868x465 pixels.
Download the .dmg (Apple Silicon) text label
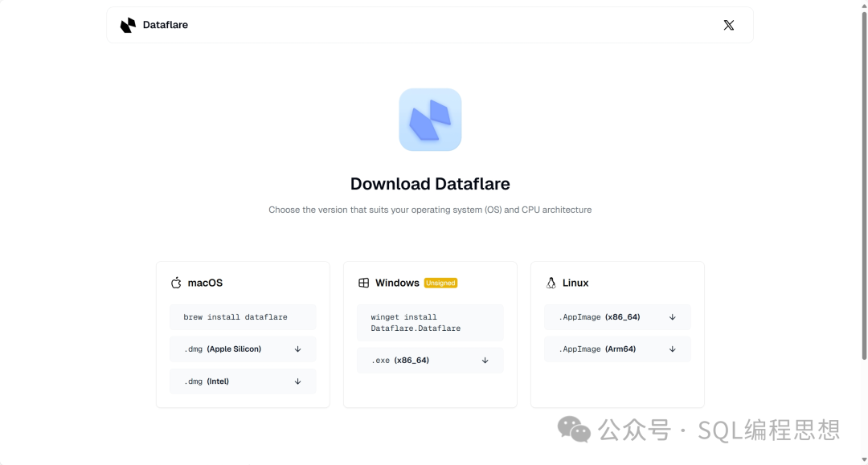[x=223, y=349]
